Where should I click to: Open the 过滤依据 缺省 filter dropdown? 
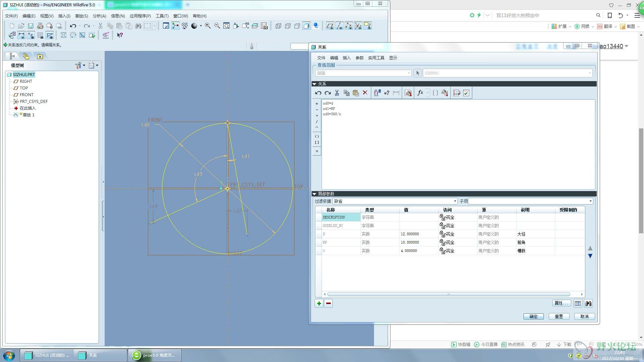tap(395, 201)
